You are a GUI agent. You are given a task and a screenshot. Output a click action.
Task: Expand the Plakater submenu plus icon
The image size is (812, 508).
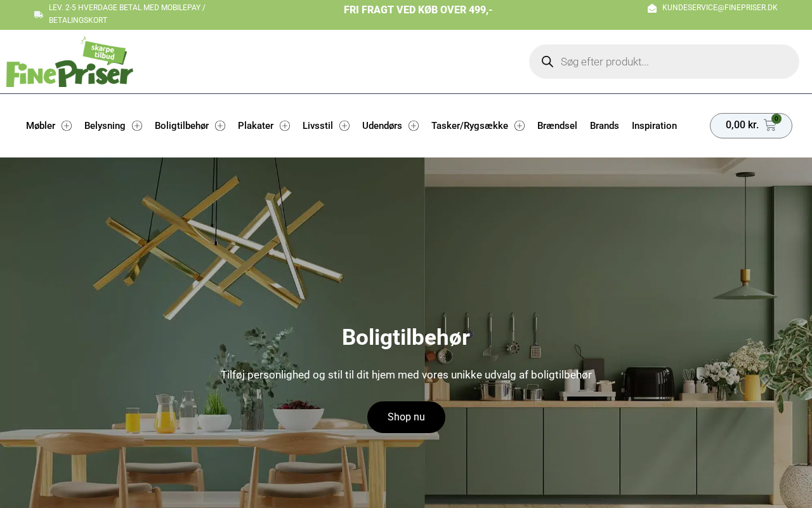(285, 126)
